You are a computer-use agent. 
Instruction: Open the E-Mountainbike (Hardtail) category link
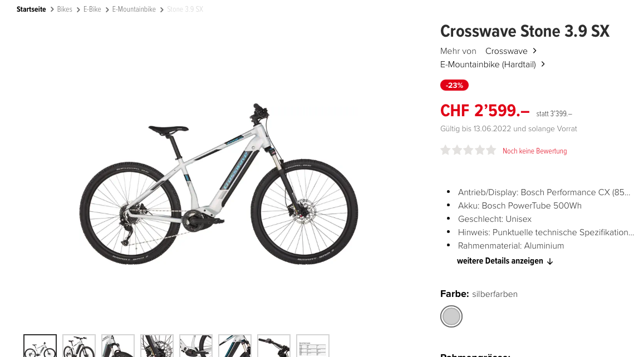(x=488, y=65)
